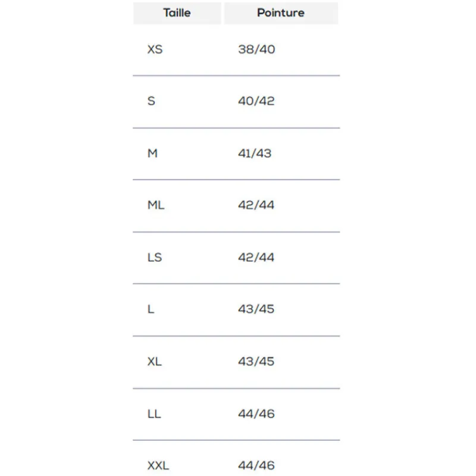The height and width of the screenshot is (476, 476).
Task: Click the 42/44 value in ML row
Action: pyautogui.click(x=256, y=205)
